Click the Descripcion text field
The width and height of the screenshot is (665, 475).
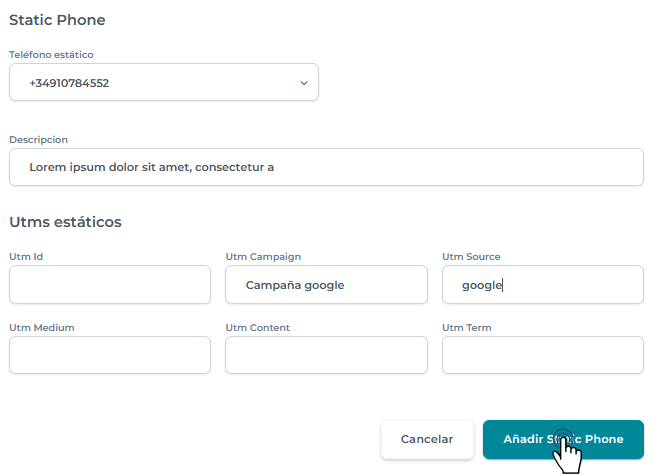click(x=326, y=168)
